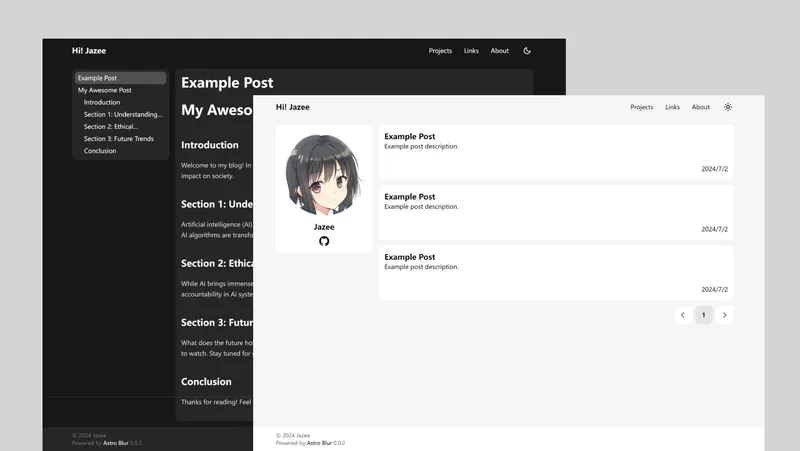Navigate to Conclusion in table of contents
800x451 pixels.
coord(100,151)
